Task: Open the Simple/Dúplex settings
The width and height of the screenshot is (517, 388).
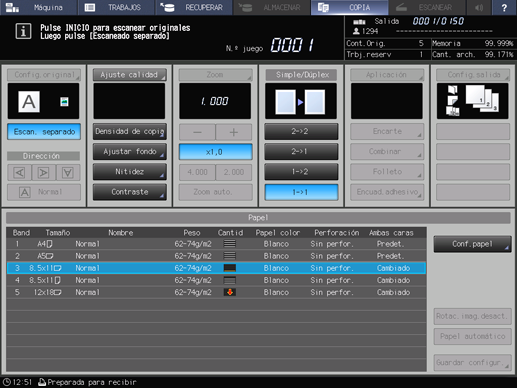Action: (x=301, y=75)
